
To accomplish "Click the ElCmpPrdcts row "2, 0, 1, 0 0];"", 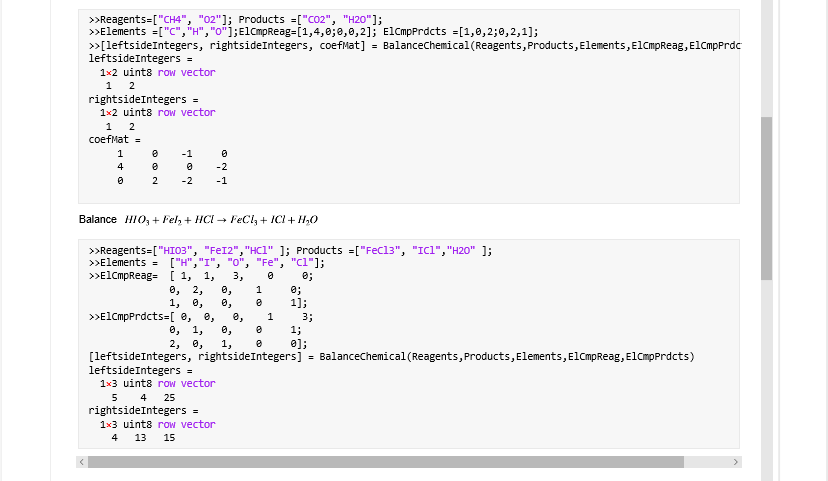I will pos(238,344).
